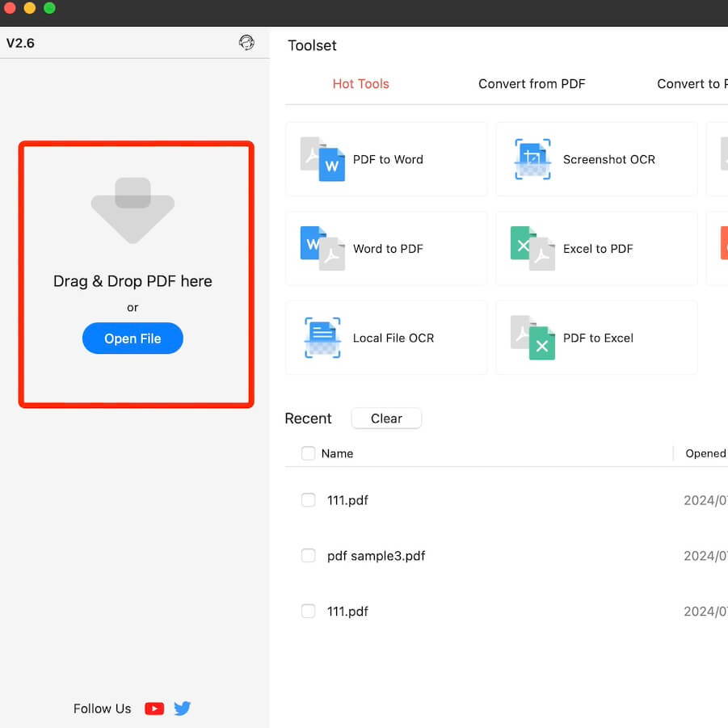The width and height of the screenshot is (728, 728).
Task: Open the customer support headset icon
Action: 246,42
